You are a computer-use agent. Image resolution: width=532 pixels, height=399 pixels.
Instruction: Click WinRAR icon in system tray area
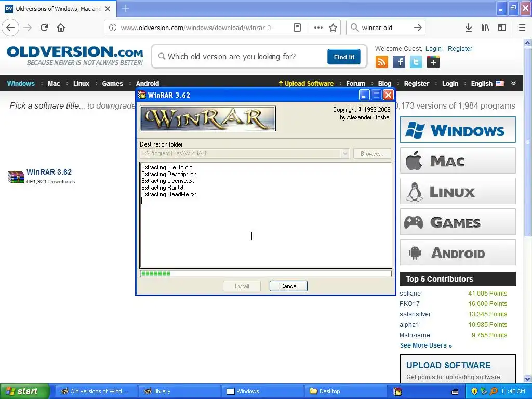[397, 392]
